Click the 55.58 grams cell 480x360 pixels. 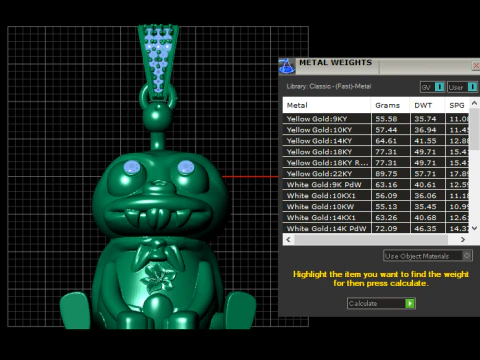click(390, 119)
